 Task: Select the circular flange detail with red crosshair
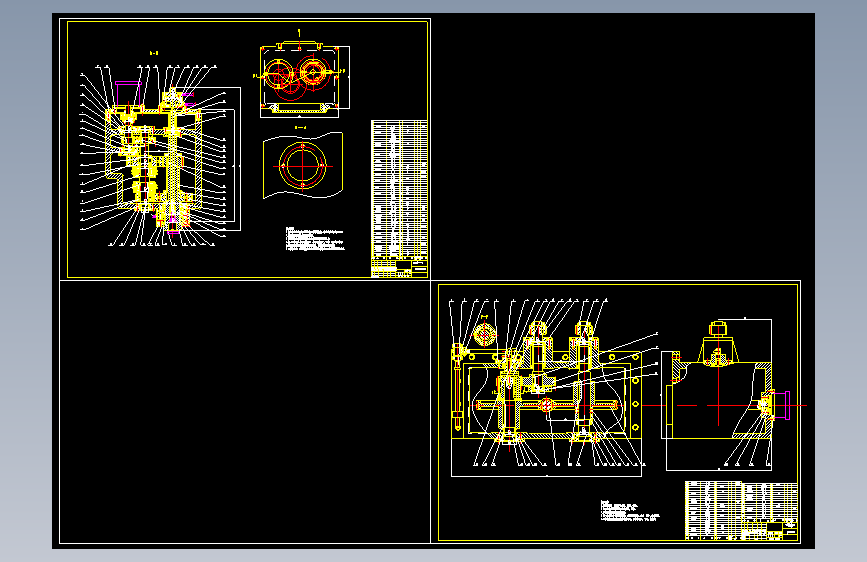(x=302, y=165)
